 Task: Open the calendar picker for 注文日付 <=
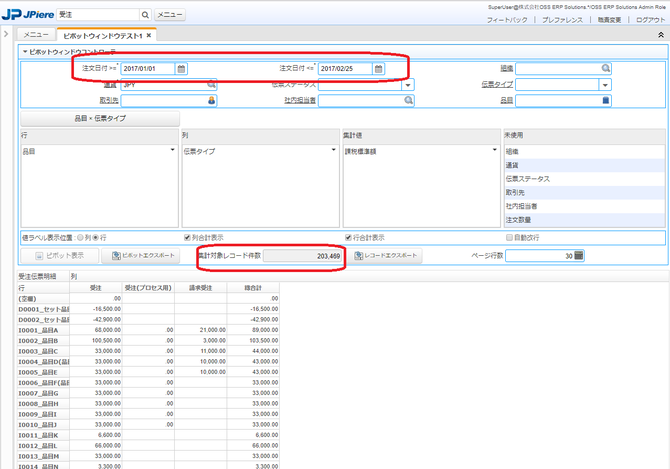378,69
